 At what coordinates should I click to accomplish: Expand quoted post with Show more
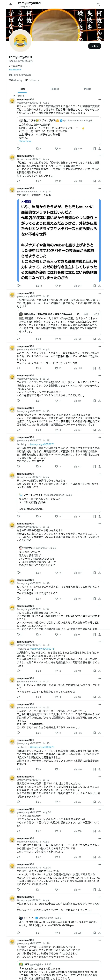(25, 141)
